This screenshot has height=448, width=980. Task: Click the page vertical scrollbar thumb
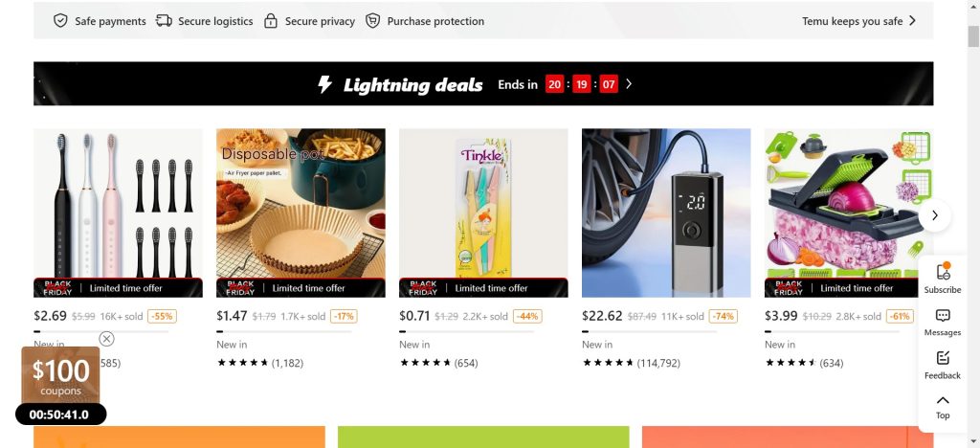pyautogui.click(x=973, y=36)
